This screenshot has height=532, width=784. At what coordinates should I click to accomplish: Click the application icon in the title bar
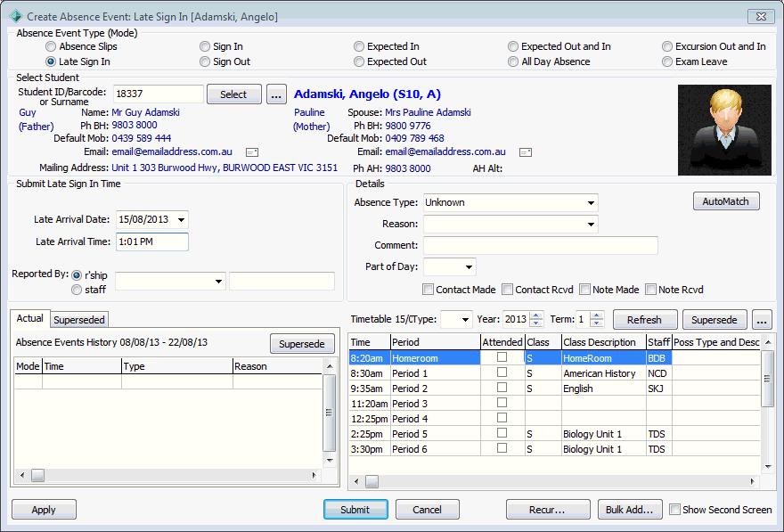tap(15, 16)
